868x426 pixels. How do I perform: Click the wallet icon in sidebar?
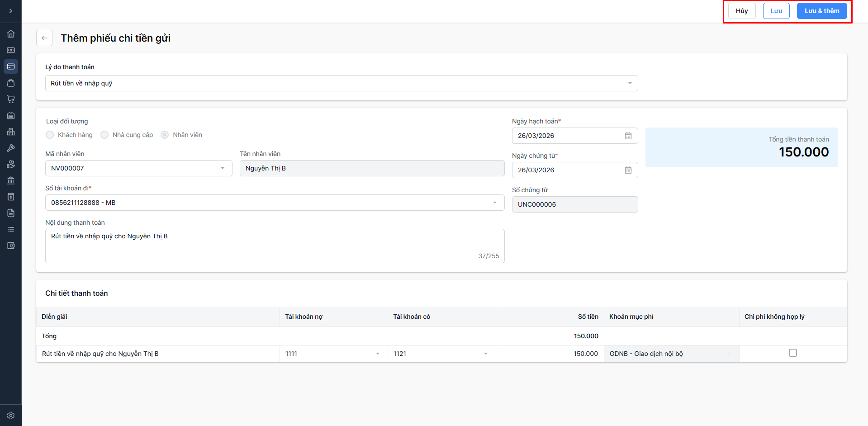(11, 246)
